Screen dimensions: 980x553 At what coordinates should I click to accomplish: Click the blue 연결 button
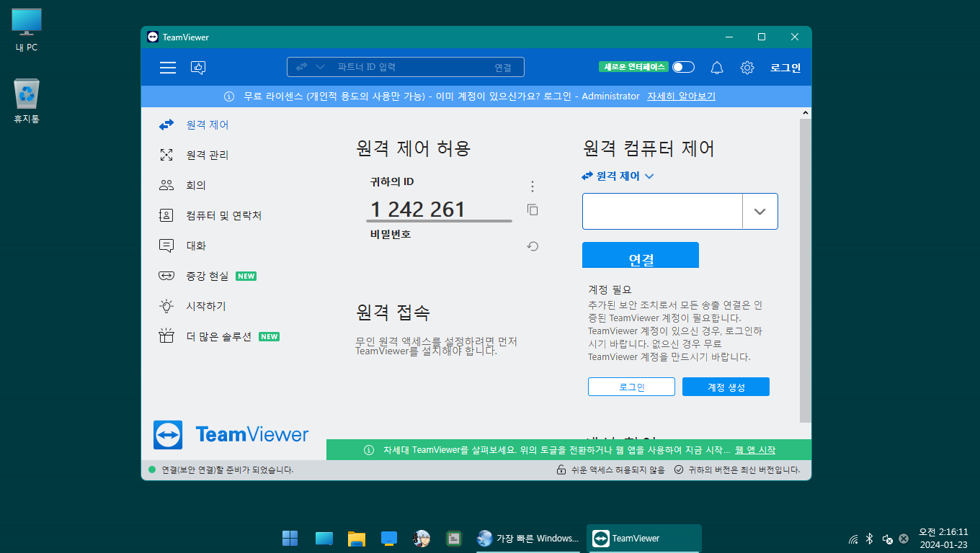click(641, 255)
